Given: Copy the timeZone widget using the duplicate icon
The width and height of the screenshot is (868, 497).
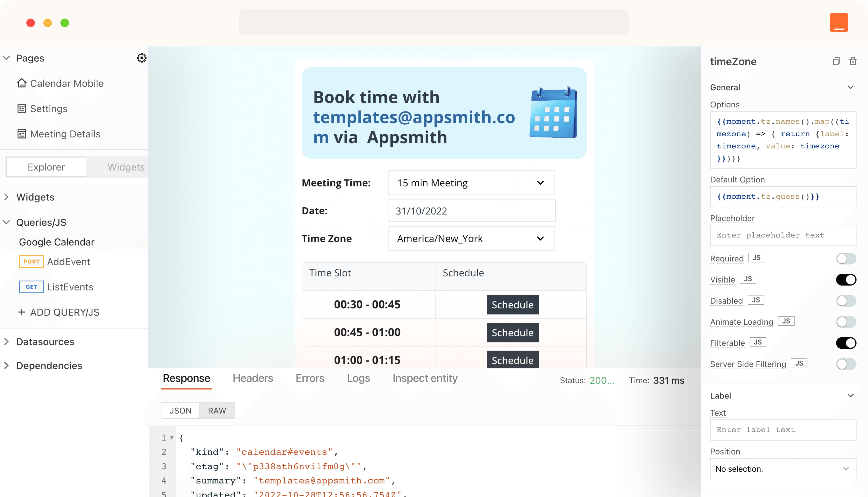Looking at the screenshot, I should (836, 61).
